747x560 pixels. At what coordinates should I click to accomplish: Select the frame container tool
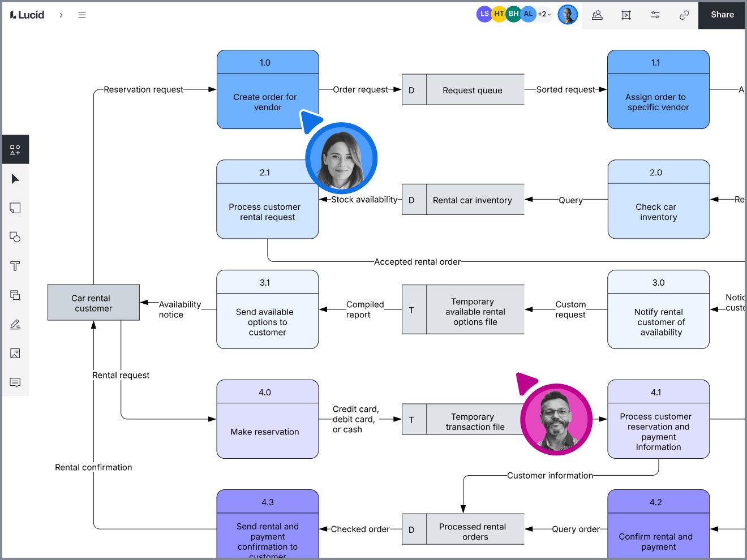(15, 295)
